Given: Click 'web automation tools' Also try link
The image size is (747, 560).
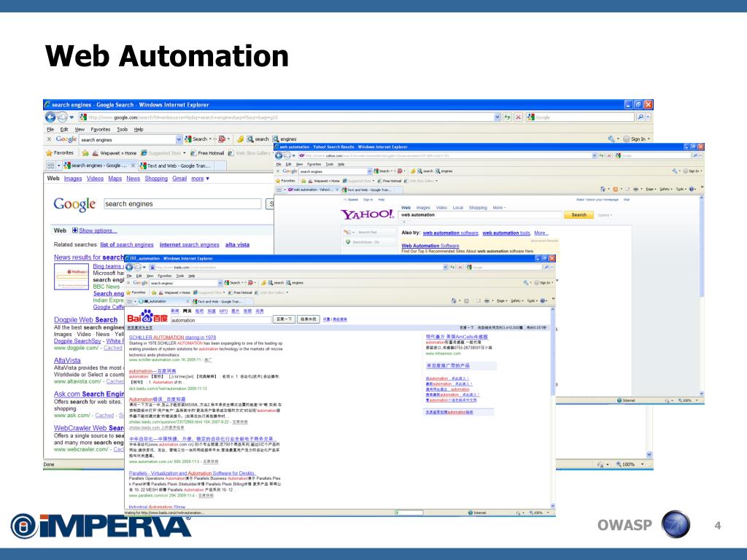Looking at the screenshot, I should (506, 233).
